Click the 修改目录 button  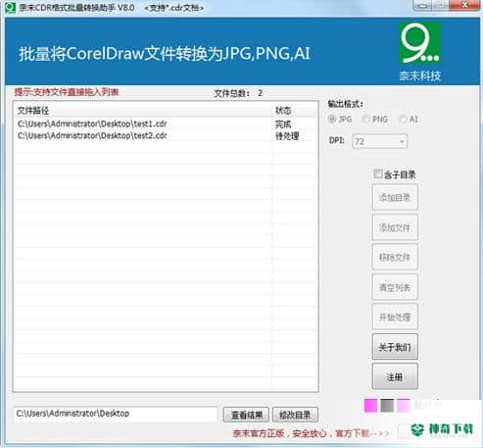295,415
